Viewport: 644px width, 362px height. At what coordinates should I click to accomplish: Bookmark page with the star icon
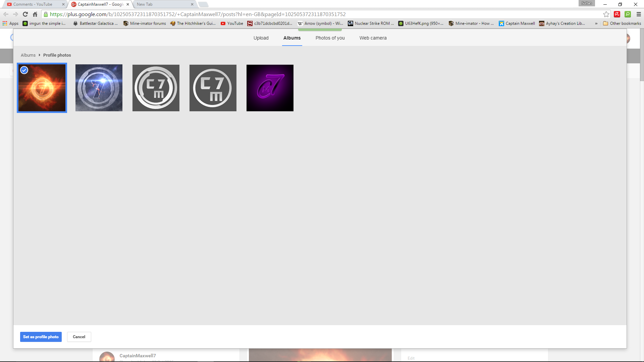606,14
